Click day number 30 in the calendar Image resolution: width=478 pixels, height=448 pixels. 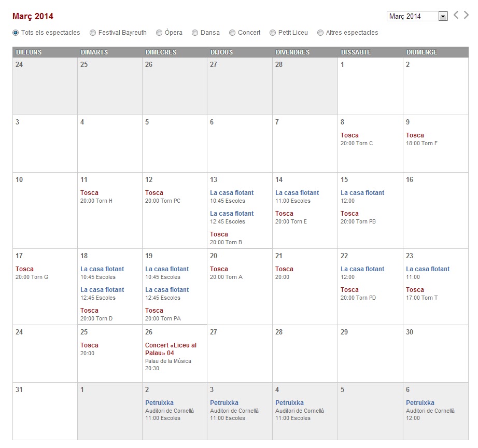coord(410,332)
